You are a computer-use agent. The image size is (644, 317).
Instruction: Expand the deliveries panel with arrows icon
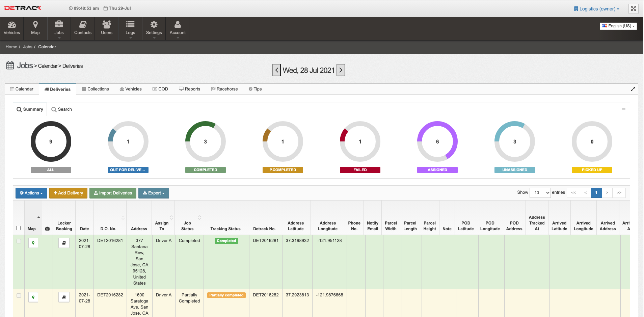(633, 89)
